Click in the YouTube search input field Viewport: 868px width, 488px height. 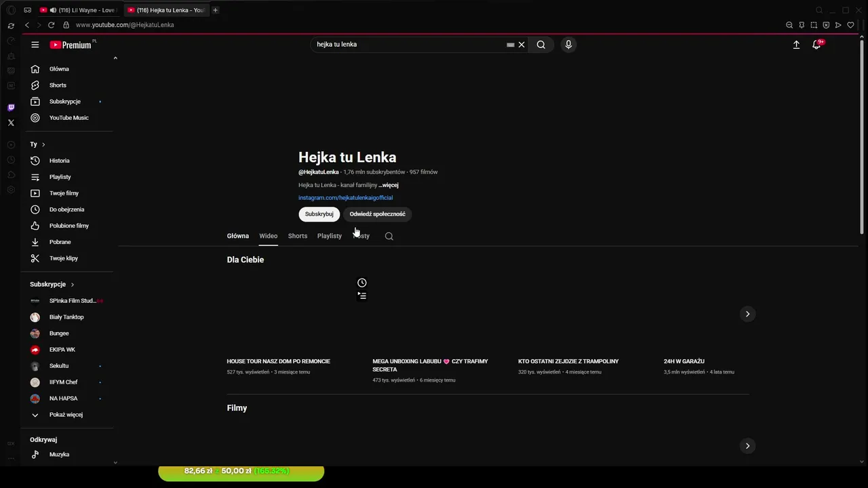[x=407, y=45]
